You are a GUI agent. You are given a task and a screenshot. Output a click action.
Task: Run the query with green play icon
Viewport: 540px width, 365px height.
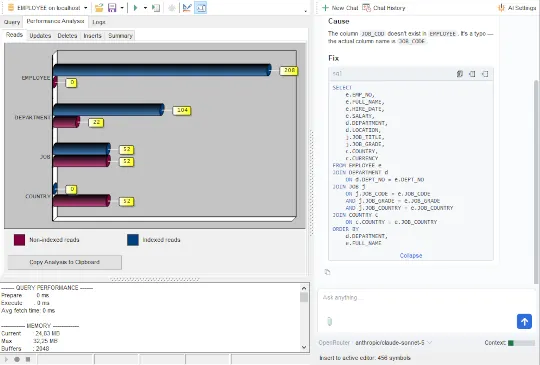coord(135,8)
